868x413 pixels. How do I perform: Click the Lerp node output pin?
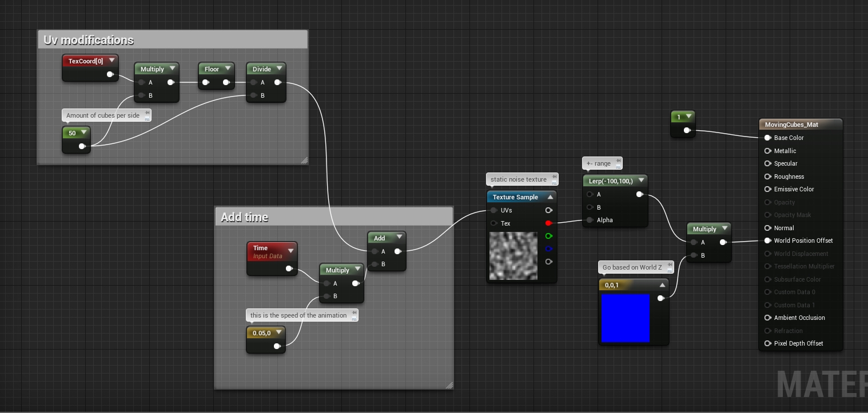point(640,194)
